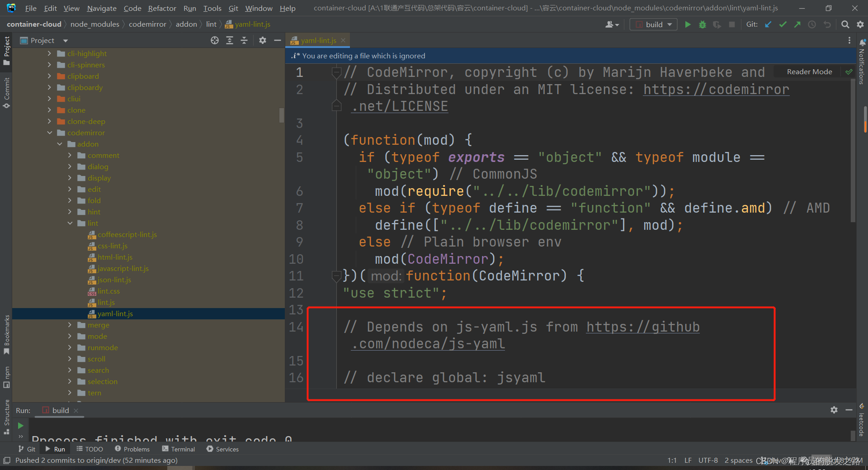
Task: Expand the cli-highlight folder
Action: point(49,53)
